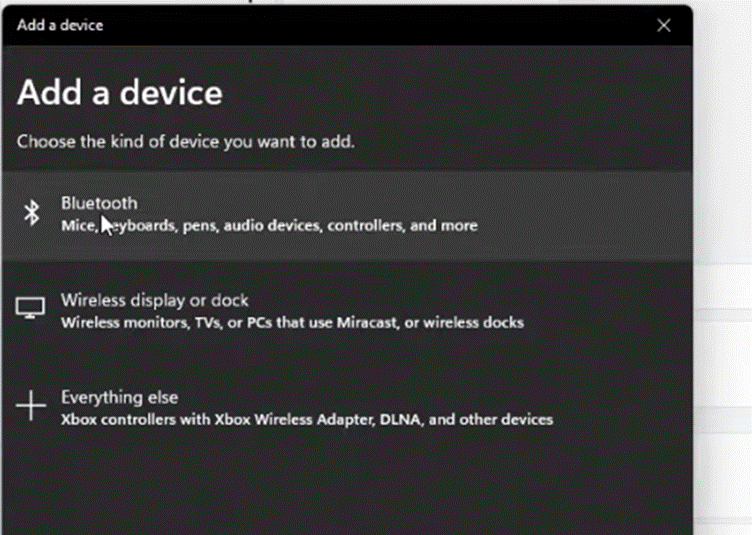Click the Wireless monitors, TVs description line
The width and height of the screenshot is (752, 535).
(292, 323)
